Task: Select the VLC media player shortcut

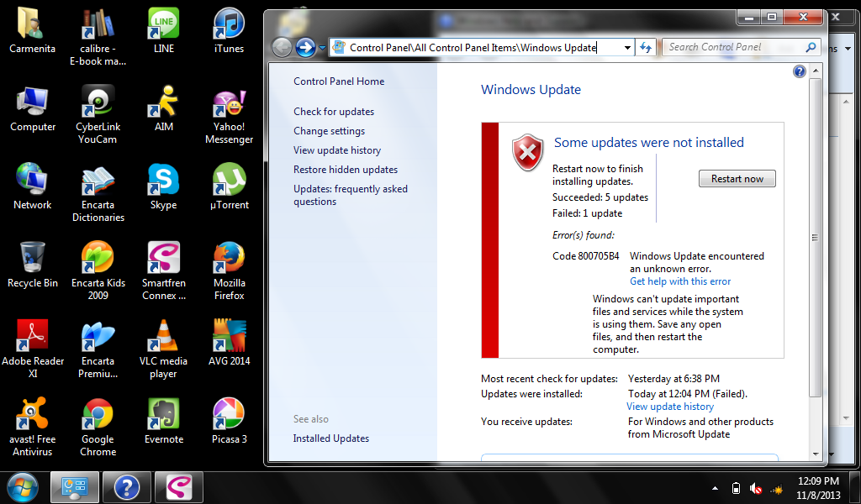Action: pyautogui.click(x=164, y=349)
